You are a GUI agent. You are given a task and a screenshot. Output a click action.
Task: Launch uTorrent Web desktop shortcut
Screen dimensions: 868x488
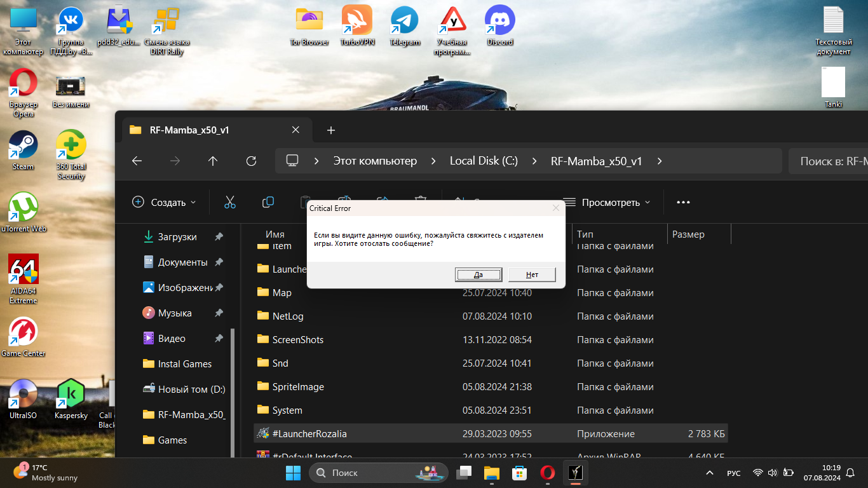coord(24,212)
